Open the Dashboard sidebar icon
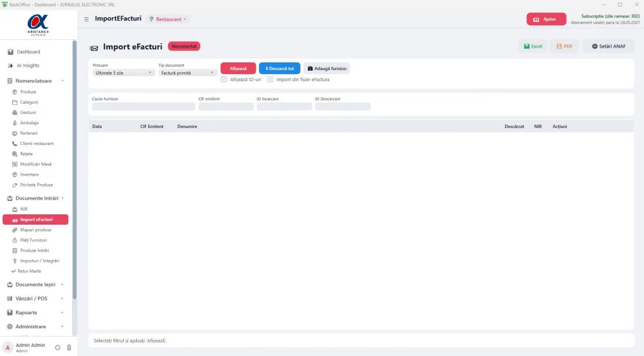This screenshot has height=356, width=644. (10, 52)
